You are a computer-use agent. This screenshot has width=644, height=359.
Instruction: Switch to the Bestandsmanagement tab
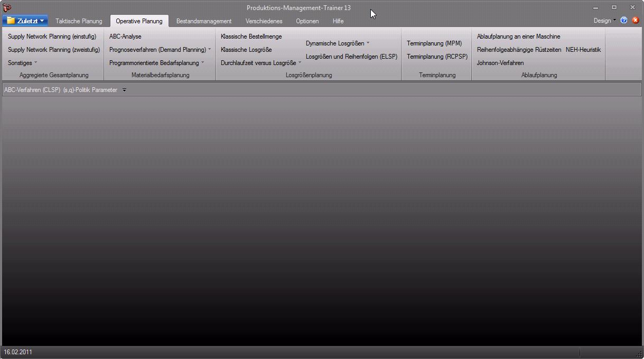pos(204,21)
